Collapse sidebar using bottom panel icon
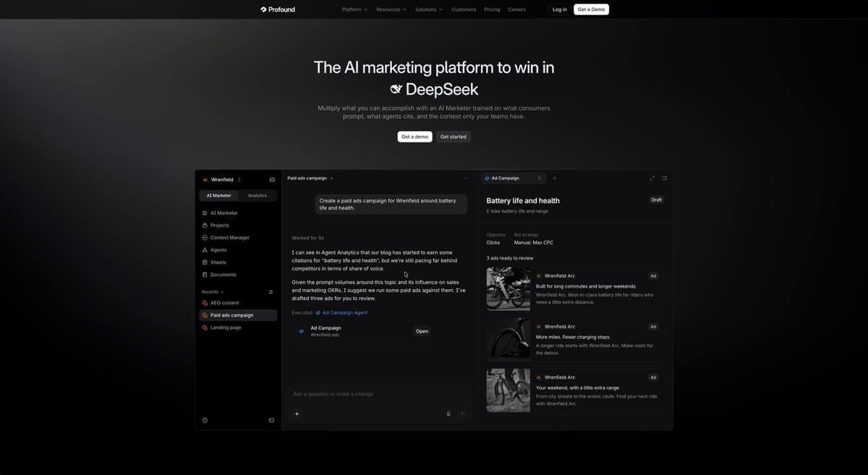The height and width of the screenshot is (475, 868). pyautogui.click(x=271, y=420)
